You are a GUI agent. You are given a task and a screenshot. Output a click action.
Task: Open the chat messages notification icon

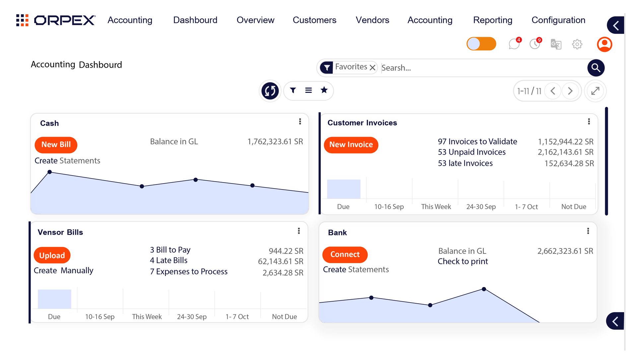pyautogui.click(x=514, y=44)
